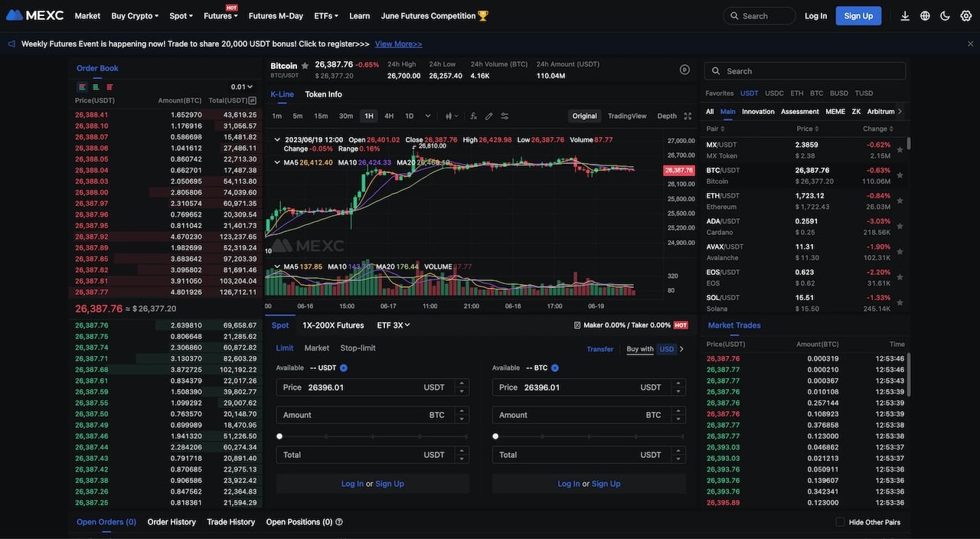Check the Hide Other Pairs checkbox
This screenshot has width=980, height=539.
840,522
